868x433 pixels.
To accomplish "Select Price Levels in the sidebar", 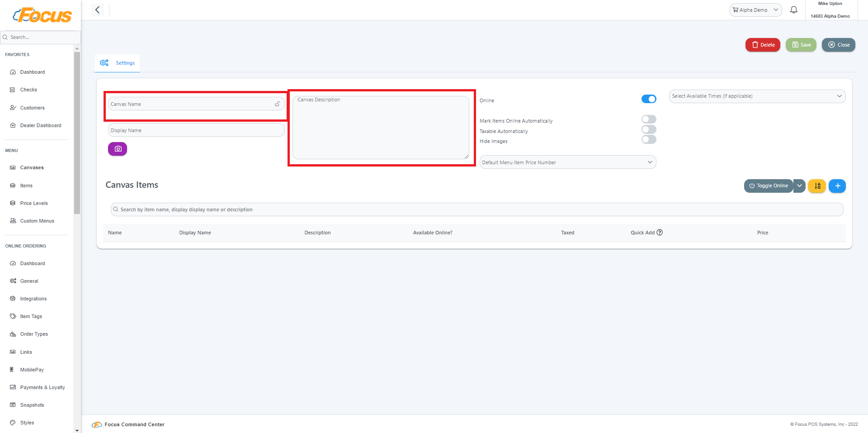I will point(33,203).
